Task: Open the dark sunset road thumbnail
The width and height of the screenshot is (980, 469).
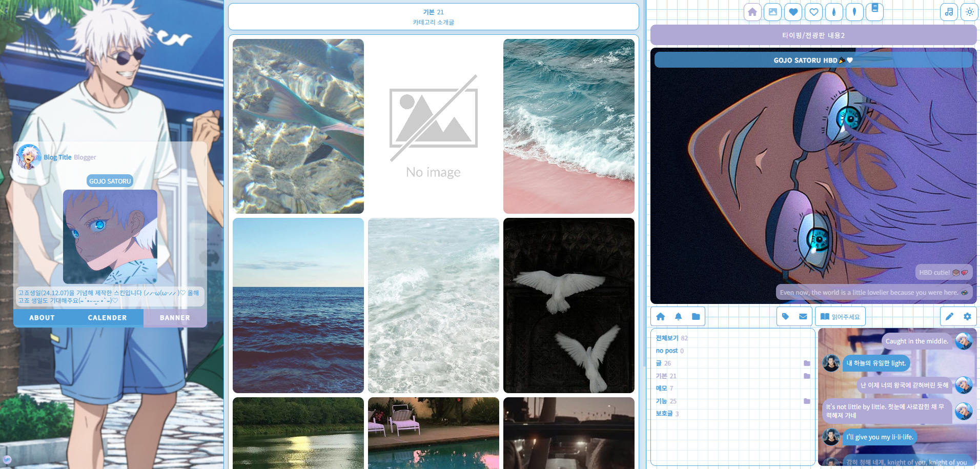Action: coord(569,433)
